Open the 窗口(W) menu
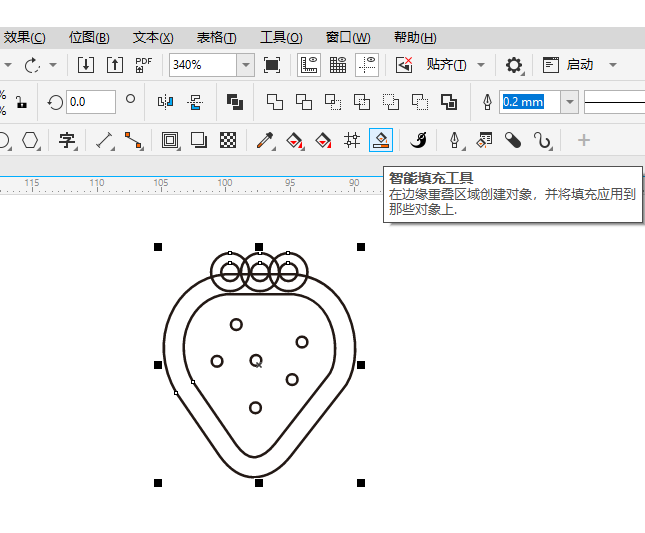Screen dimensions: 645x533 click(348, 38)
